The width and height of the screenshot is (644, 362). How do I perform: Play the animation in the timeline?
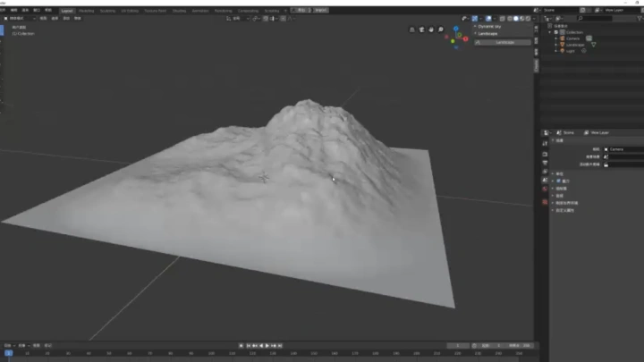point(267,346)
